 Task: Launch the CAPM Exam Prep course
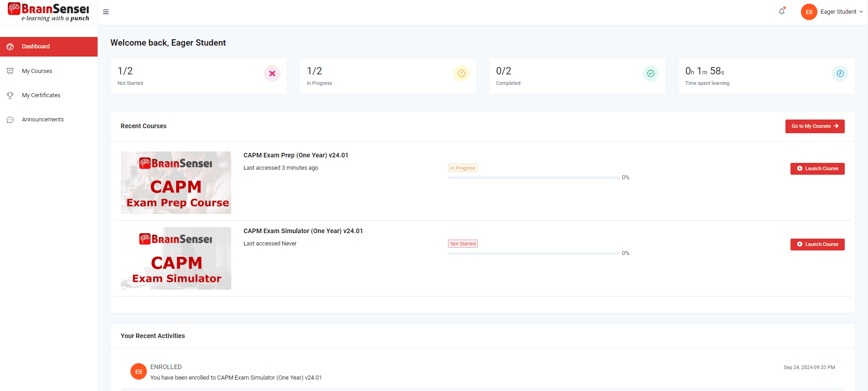[x=817, y=169]
